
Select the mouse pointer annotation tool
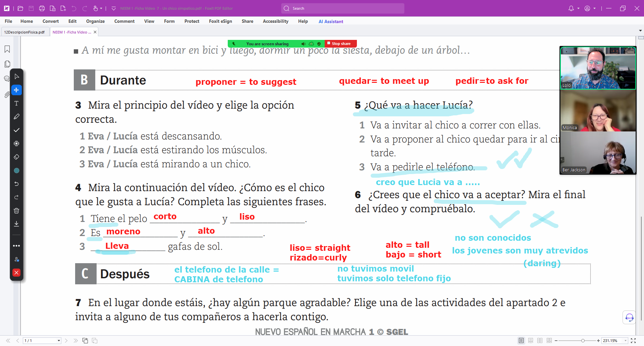(16, 76)
